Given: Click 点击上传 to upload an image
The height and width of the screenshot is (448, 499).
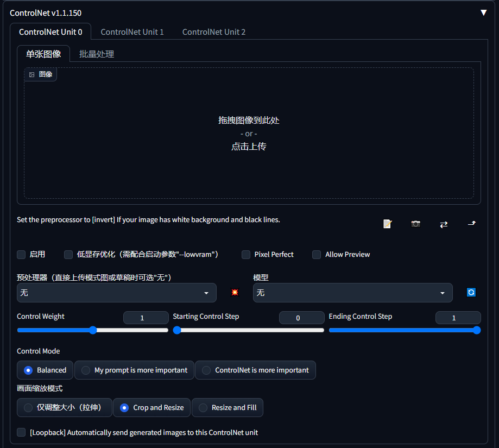Looking at the screenshot, I should click(249, 147).
